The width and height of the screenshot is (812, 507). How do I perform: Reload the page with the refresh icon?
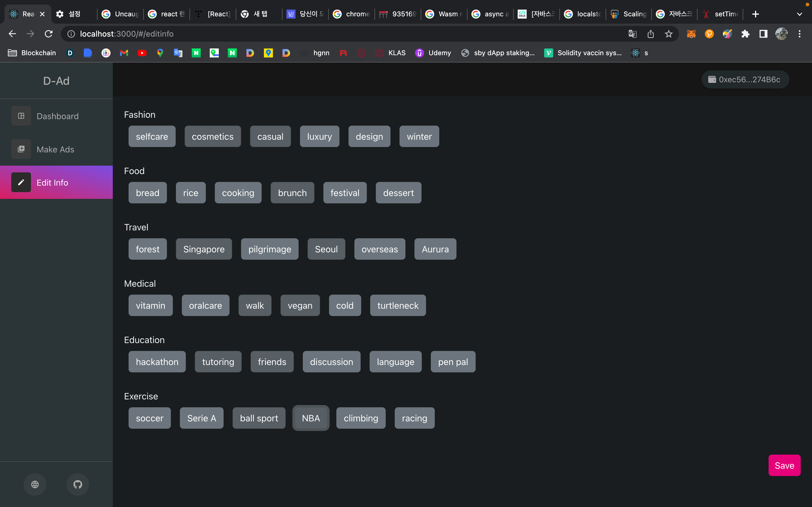click(49, 34)
